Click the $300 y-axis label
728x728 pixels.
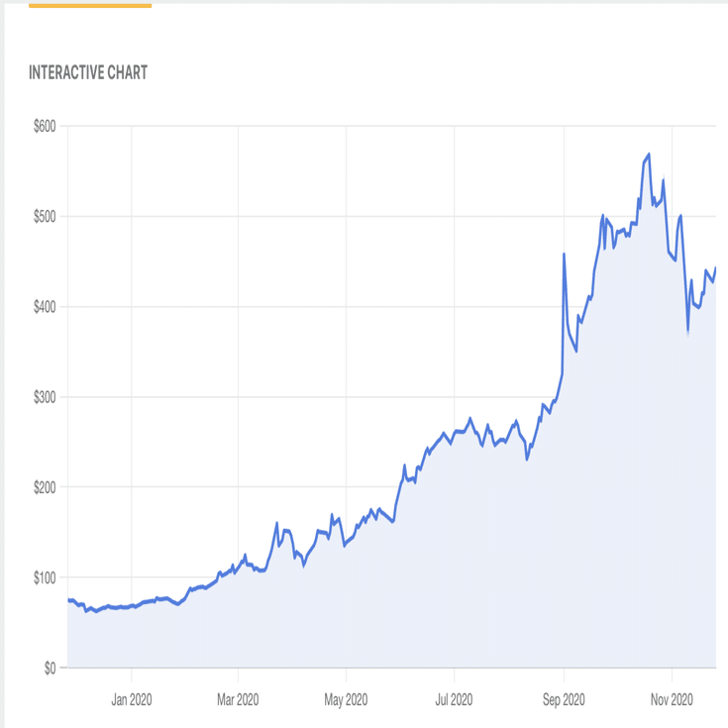point(44,396)
